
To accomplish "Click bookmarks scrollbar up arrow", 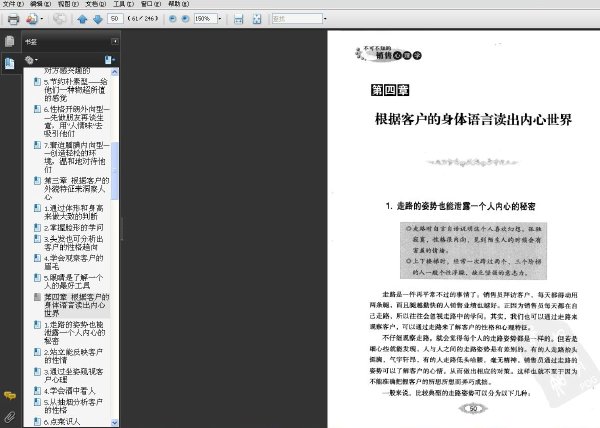I will (114, 72).
